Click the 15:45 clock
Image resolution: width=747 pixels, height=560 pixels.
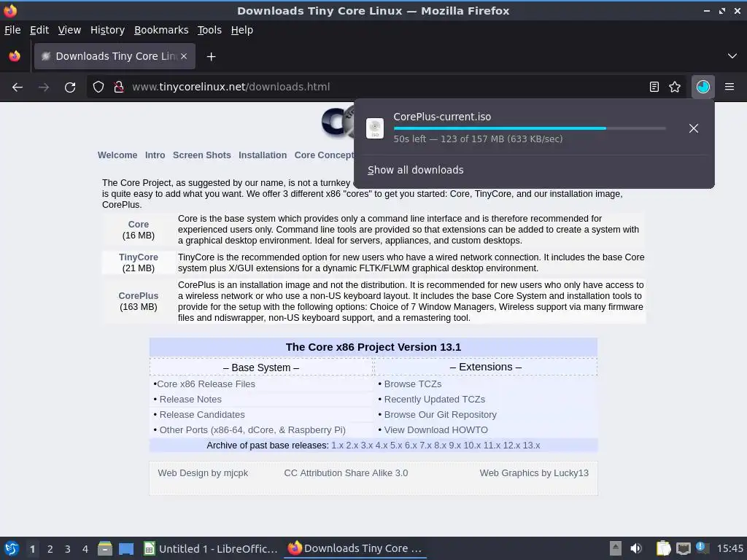[x=729, y=548]
